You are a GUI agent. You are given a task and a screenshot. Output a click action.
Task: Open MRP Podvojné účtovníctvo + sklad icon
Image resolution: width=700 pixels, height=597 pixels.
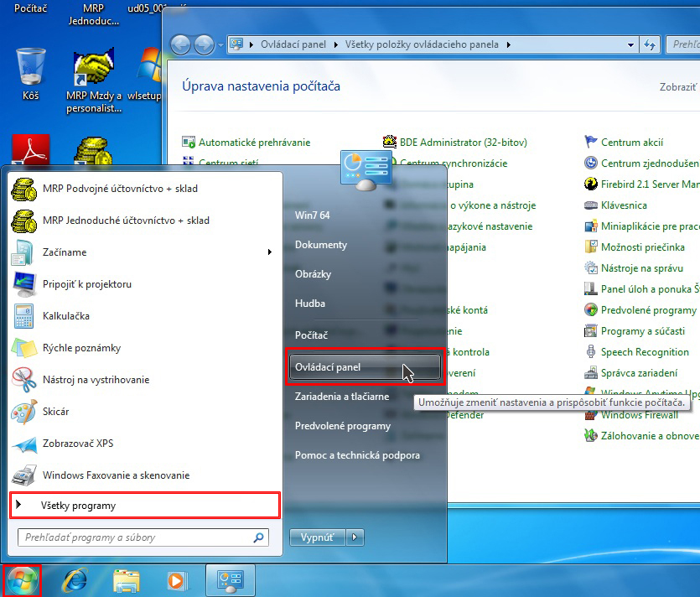point(23,189)
